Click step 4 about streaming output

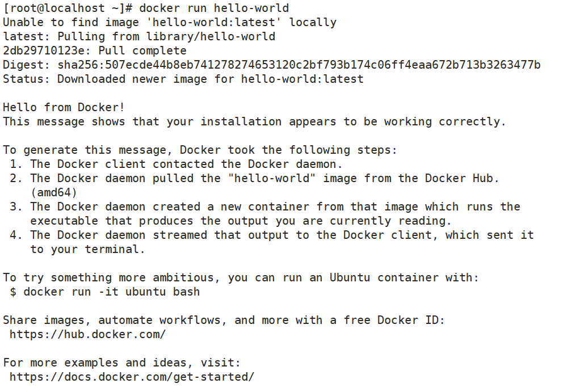pyautogui.click(x=282, y=235)
